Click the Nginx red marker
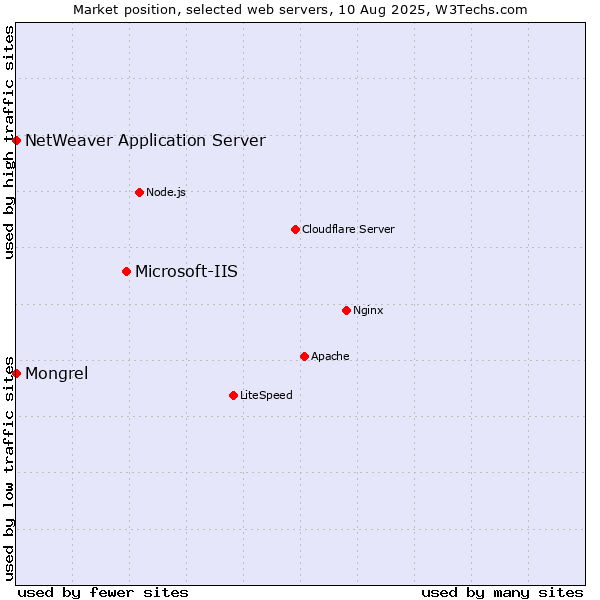Image resolution: width=600 pixels, height=600 pixels. coord(347,311)
